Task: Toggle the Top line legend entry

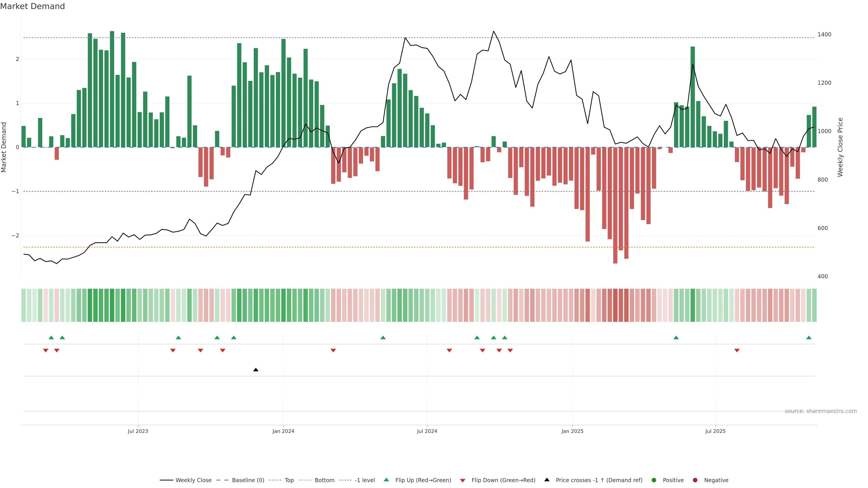Action: 289,480
